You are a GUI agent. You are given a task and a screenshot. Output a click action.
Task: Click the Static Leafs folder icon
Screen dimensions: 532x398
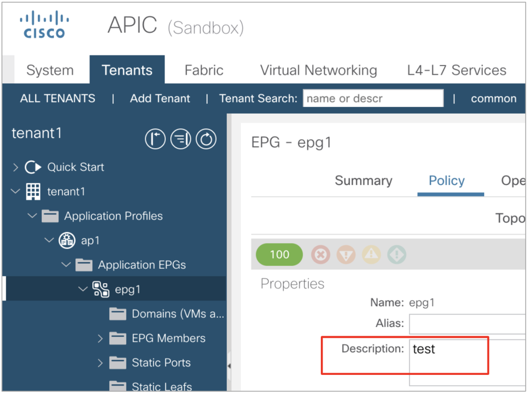[x=117, y=386]
